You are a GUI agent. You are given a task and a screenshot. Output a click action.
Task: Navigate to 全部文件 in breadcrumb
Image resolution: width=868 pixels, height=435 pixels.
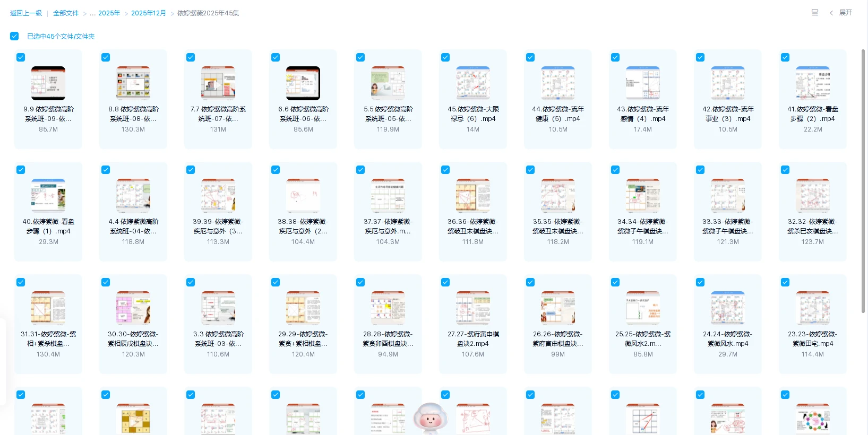[66, 13]
